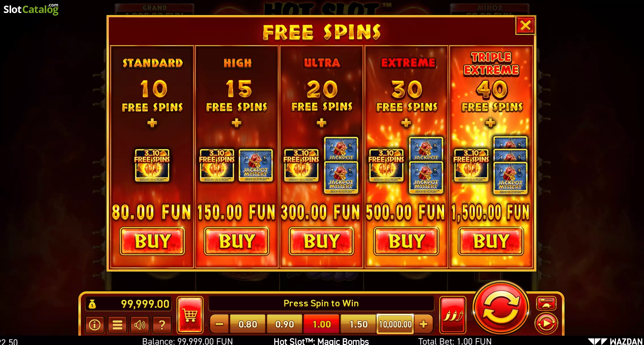Screen dimensions: 644x345
Task: Increase bet with the plus button
Action: click(x=423, y=324)
